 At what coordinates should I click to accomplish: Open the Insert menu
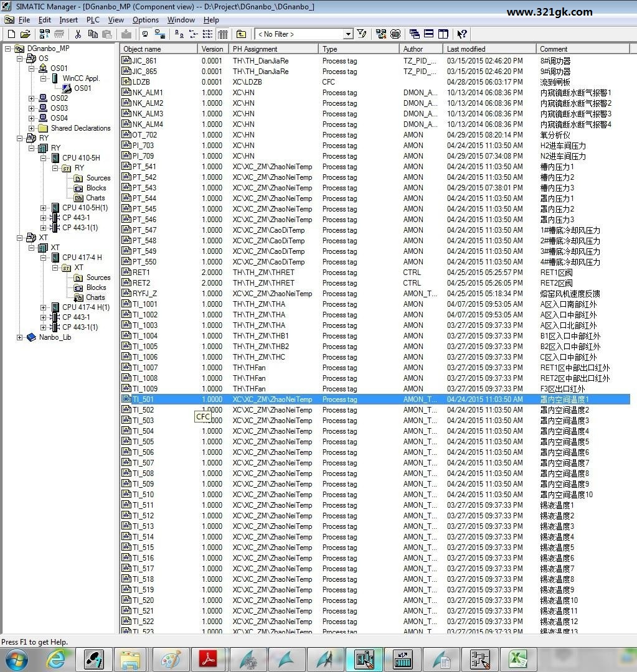[x=68, y=20]
